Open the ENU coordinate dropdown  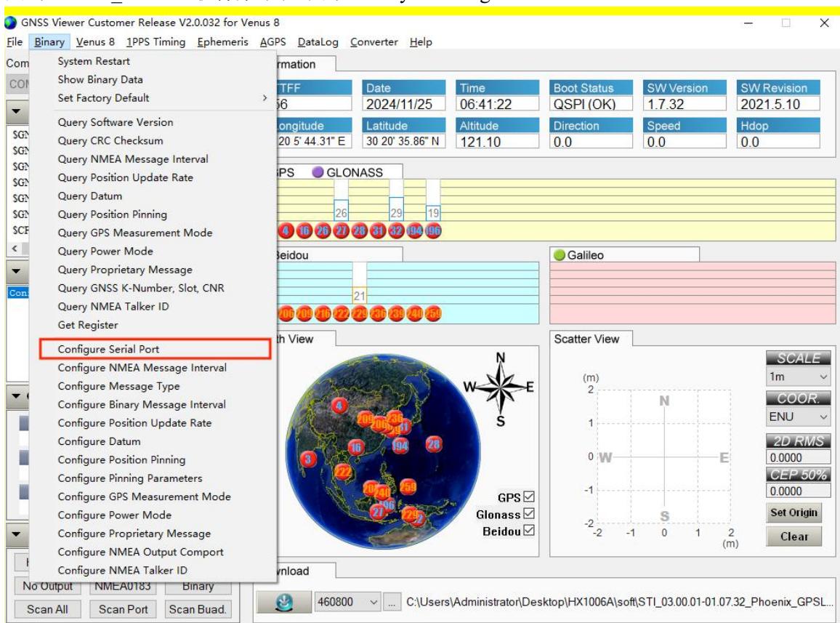798,417
